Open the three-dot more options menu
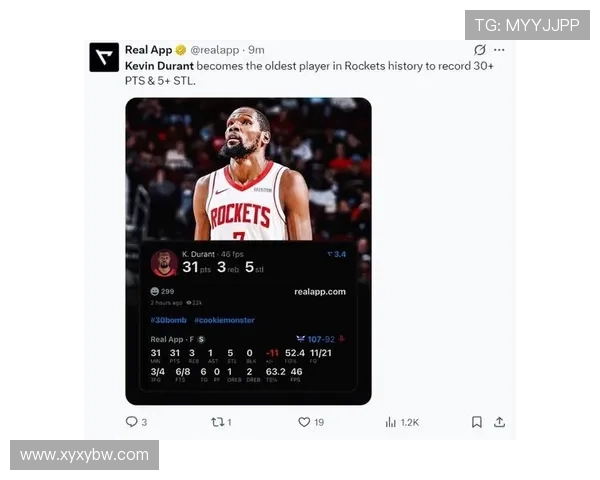This screenshot has height=480, width=600. [x=499, y=50]
